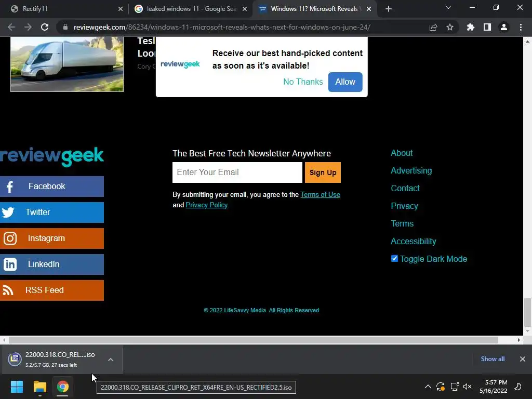
Task: Open the Advertising link
Action: coord(411,170)
